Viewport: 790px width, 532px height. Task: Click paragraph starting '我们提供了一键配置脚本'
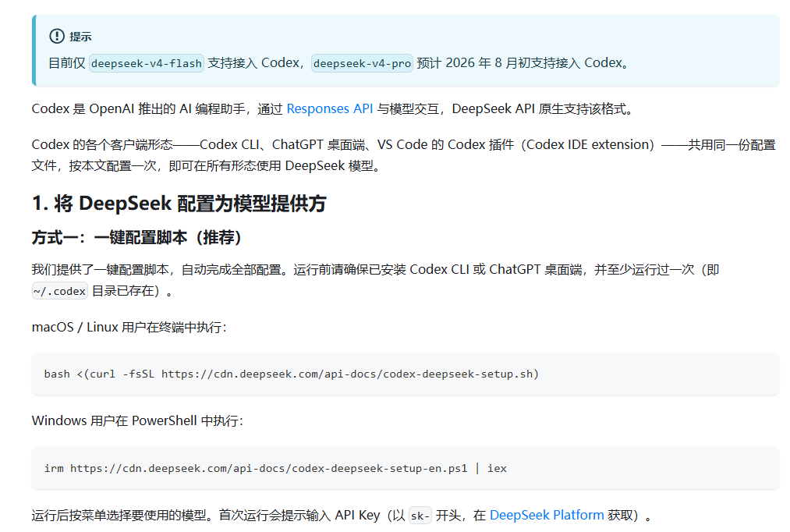pyautogui.click(x=375, y=280)
